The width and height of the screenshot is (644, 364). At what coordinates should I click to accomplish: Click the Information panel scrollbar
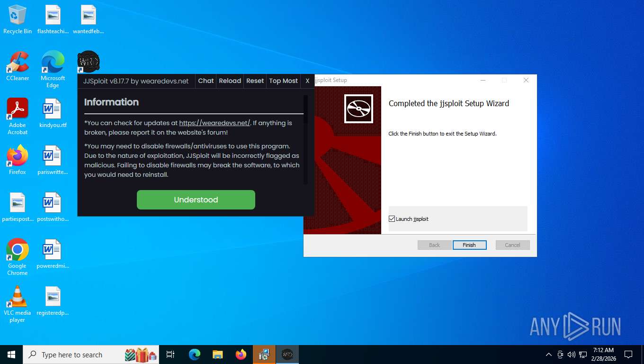(305, 139)
